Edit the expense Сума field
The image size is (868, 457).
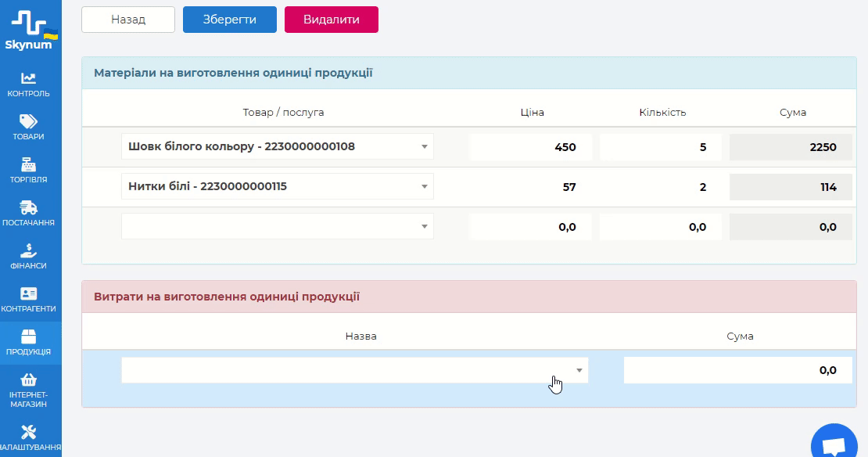[738, 370]
